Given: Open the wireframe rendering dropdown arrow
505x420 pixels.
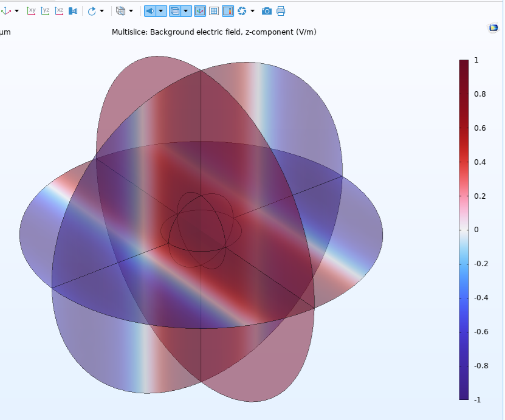Looking at the screenshot, I should coord(131,11).
